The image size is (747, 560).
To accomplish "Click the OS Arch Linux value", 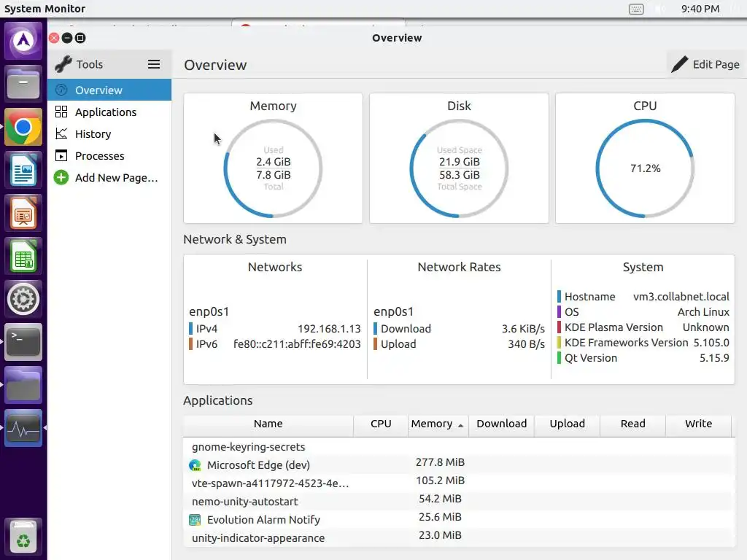I will 704,312.
